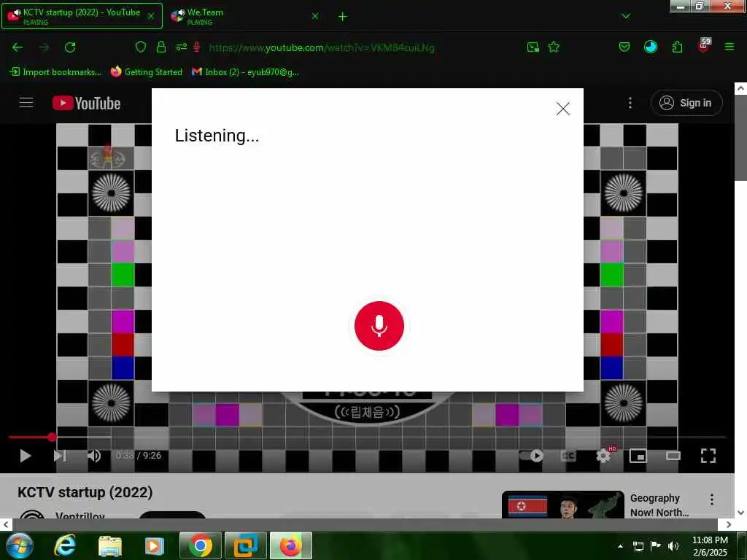747x560 pixels.
Task: Open the Firefox account circular icon
Action: [650, 47]
